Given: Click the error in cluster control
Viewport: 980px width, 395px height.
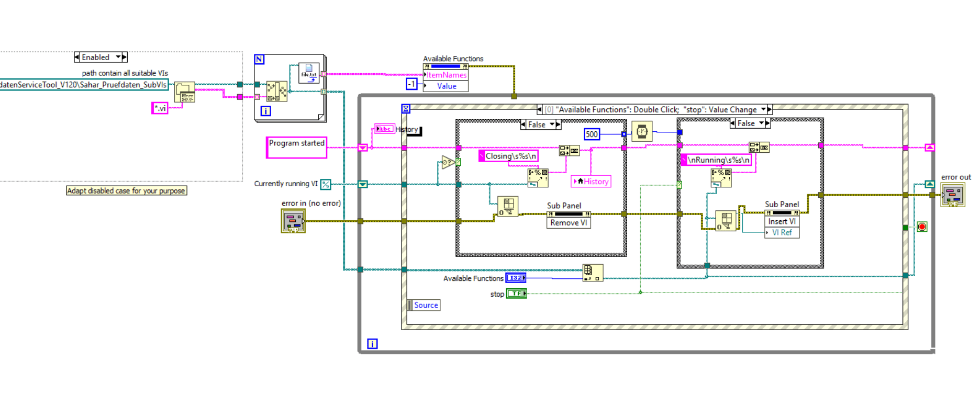Looking at the screenshot, I should click(293, 221).
